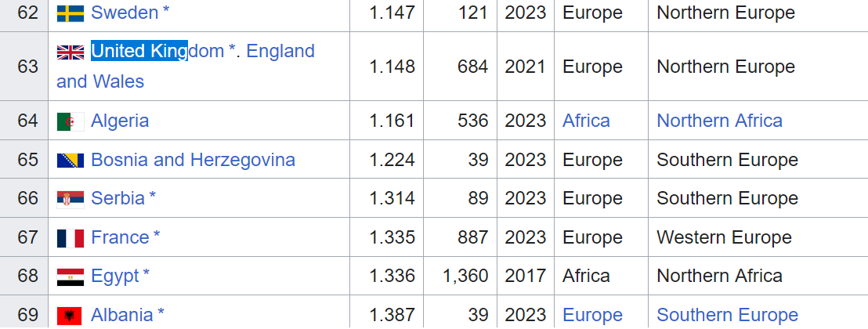Open the Egypt country link
Viewport: 868px width, 329px height.
click(115, 276)
